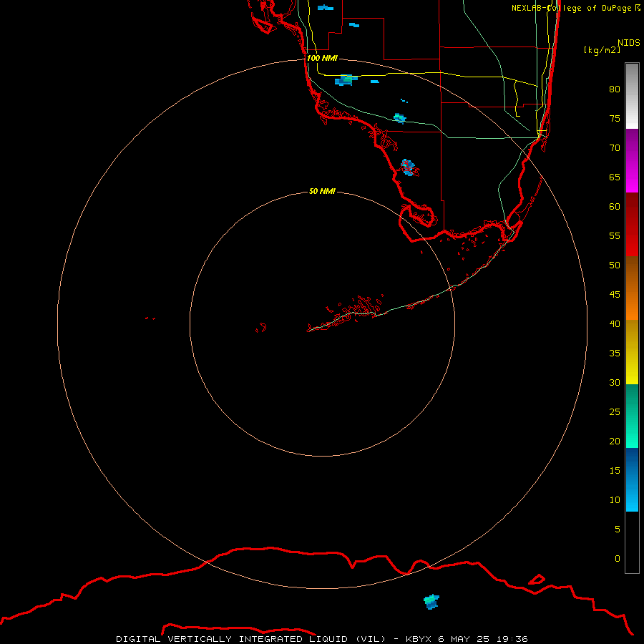Pick the gray-white segment of the color bar

tap(632, 96)
